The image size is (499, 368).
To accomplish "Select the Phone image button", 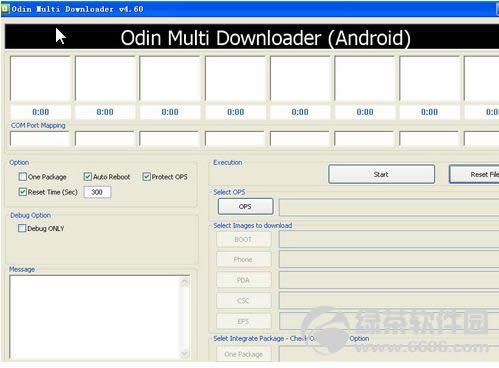I will pos(244,260).
